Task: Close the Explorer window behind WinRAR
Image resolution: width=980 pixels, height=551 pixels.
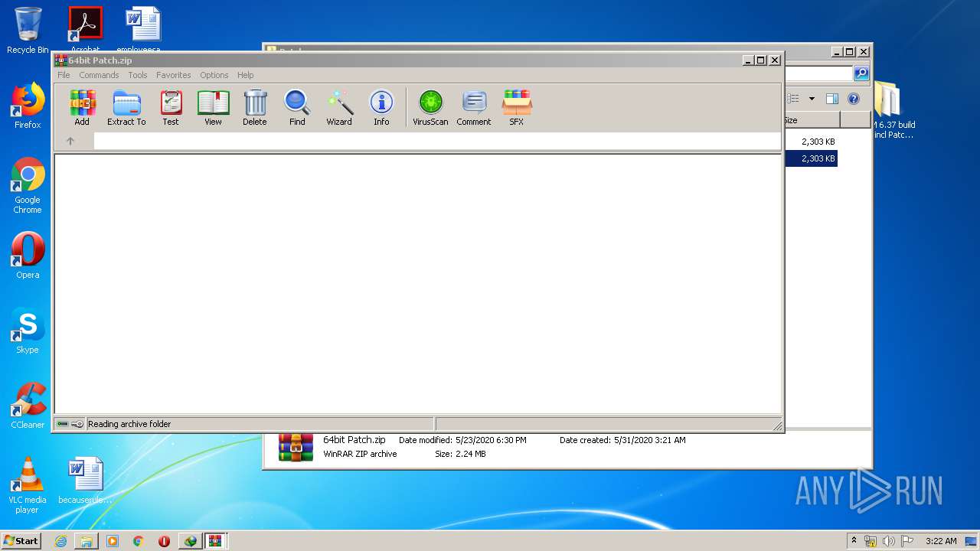Action: coord(864,52)
